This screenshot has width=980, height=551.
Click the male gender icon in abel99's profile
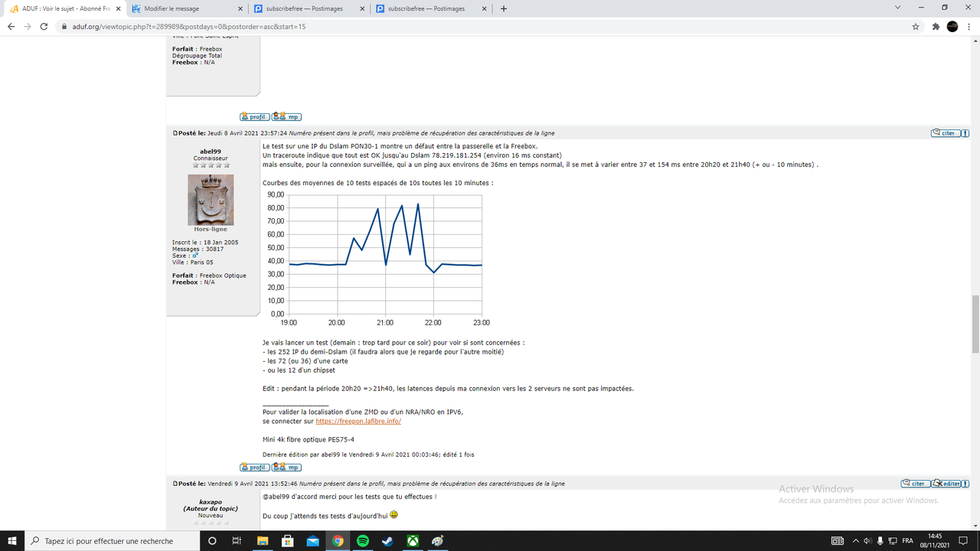point(195,256)
